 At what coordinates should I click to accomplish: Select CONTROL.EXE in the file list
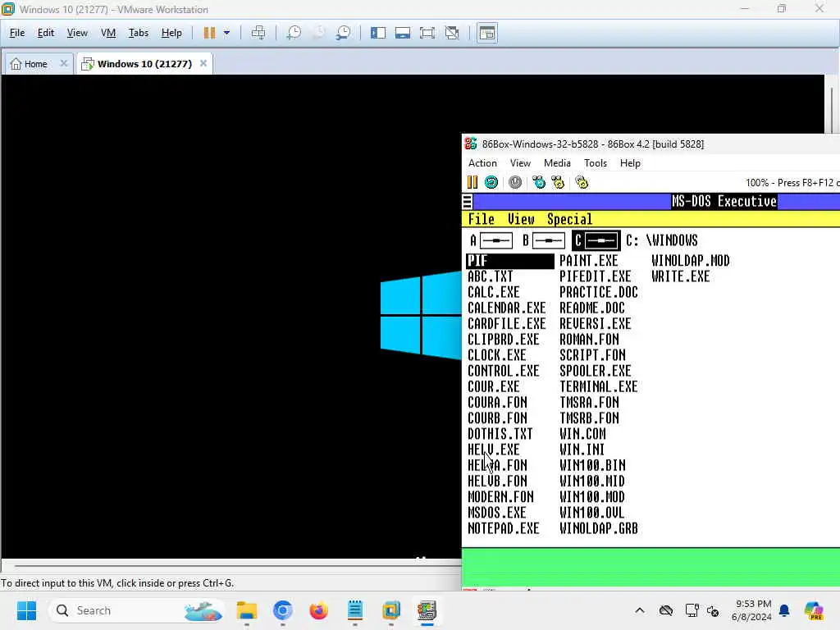point(503,372)
